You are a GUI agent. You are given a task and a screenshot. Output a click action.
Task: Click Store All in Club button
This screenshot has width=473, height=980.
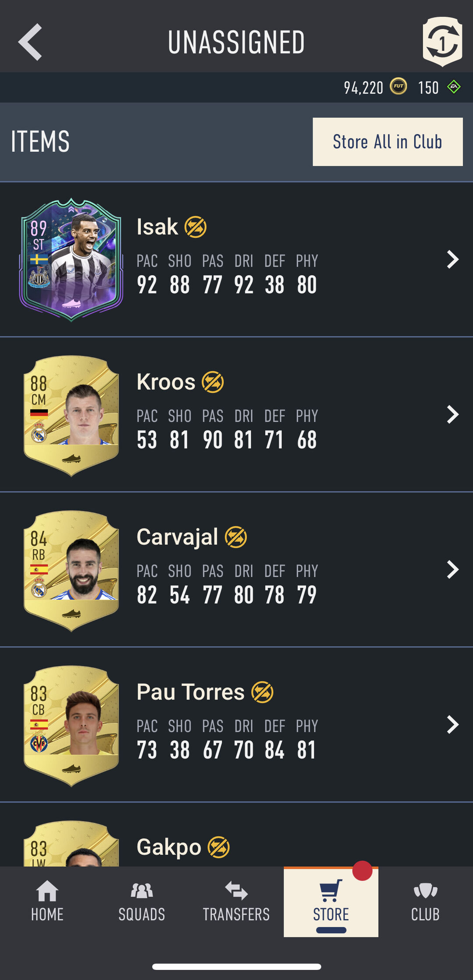388,142
